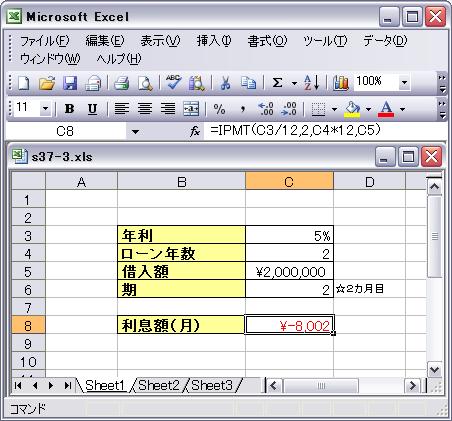Switch to the Sheet2 tab
The image size is (452, 421).
click(x=159, y=385)
